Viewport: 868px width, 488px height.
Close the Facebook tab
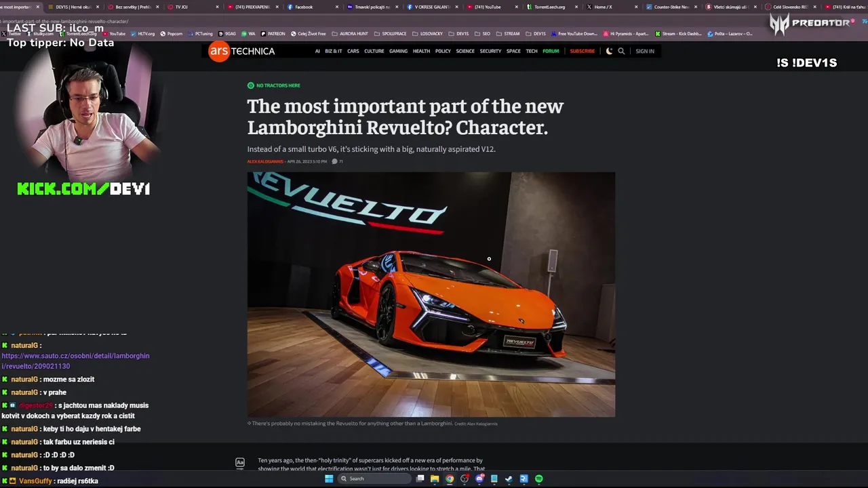[337, 7]
